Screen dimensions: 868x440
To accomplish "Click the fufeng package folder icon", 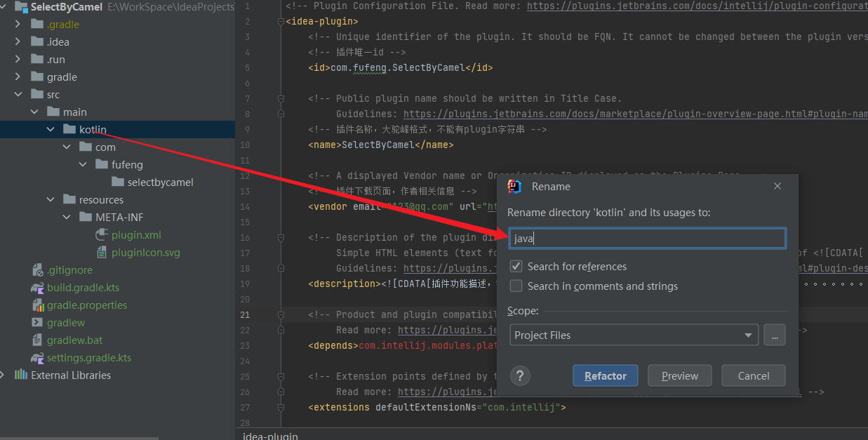I will pyautogui.click(x=101, y=164).
